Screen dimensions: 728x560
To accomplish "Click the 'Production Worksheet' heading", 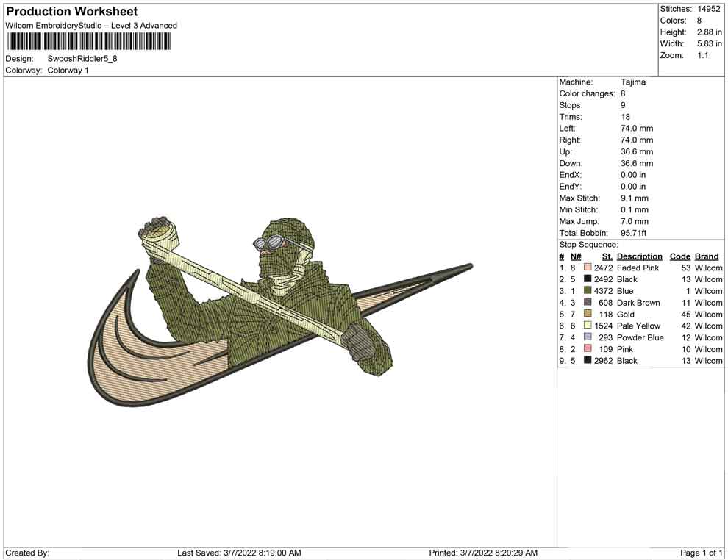I will point(72,12).
